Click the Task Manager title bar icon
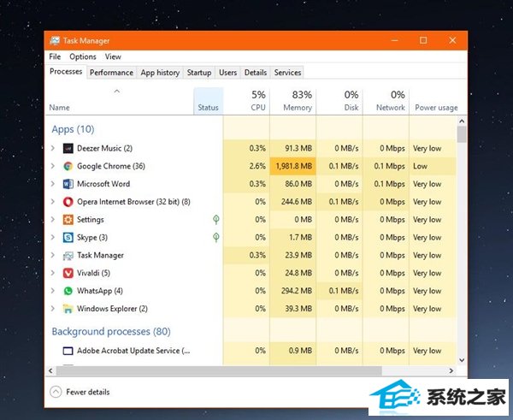This screenshot has height=420, width=513. point(55,40)
